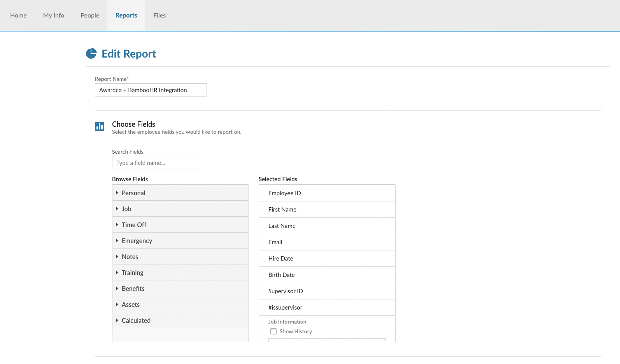Go to the Home tab
Viewport: 620px width, 364px height.
click(18, 16)
